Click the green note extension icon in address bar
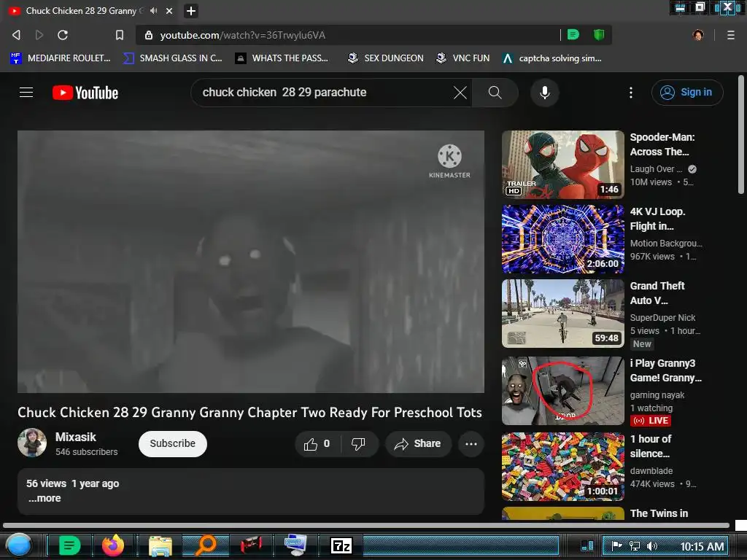Screen dimensions: 747x560 (x=573, y=34)
